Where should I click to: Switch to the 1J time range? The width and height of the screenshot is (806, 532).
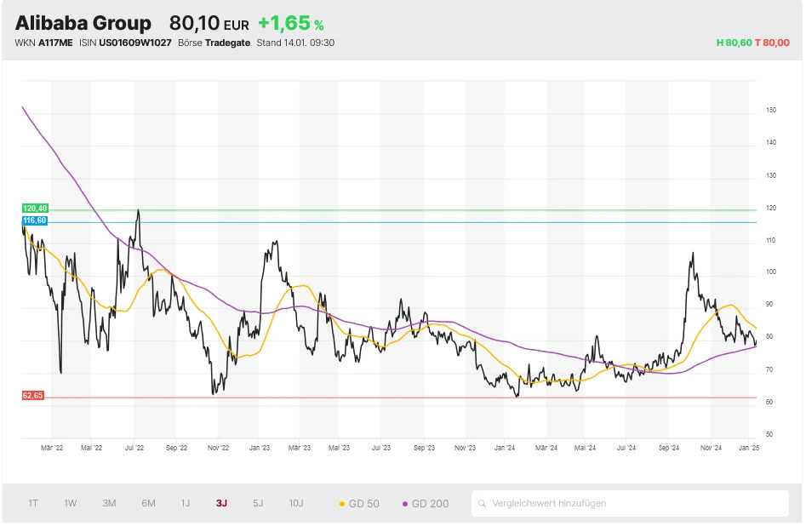pyautogui.click(x=185, y=503)
